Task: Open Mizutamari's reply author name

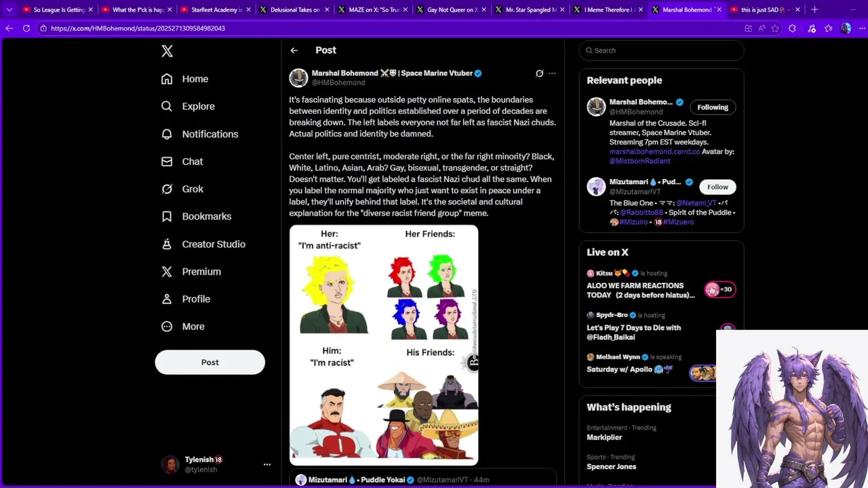Action: (357, 480)
